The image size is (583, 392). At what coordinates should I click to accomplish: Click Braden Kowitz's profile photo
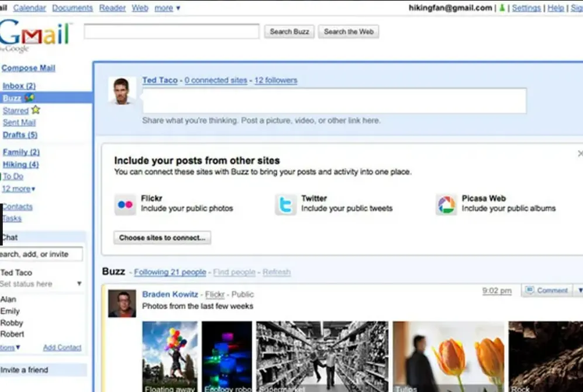[122, 304]
